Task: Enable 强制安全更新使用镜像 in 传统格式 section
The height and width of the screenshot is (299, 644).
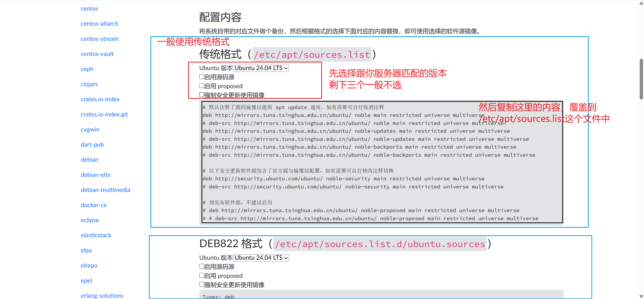Action: [202, 94]
